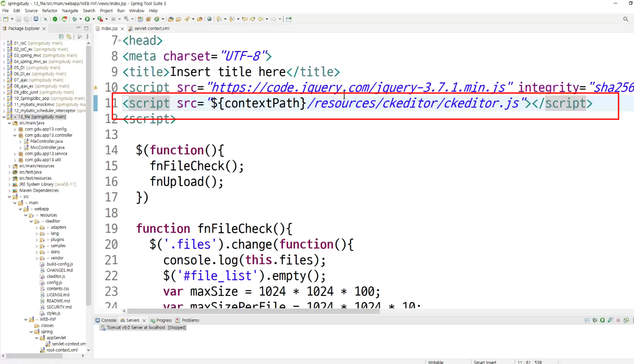The image size is (634, 364).
Task: Open the Refactor menu
Action: coord(50,11)
